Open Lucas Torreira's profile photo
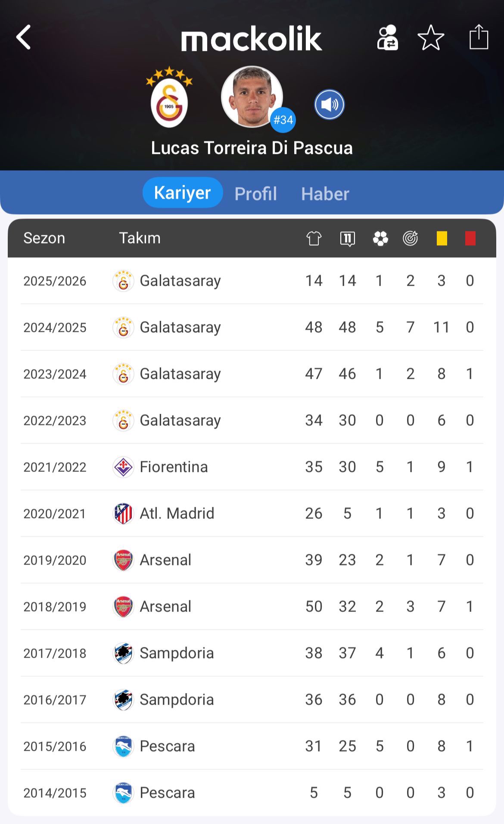 point(252,97)
